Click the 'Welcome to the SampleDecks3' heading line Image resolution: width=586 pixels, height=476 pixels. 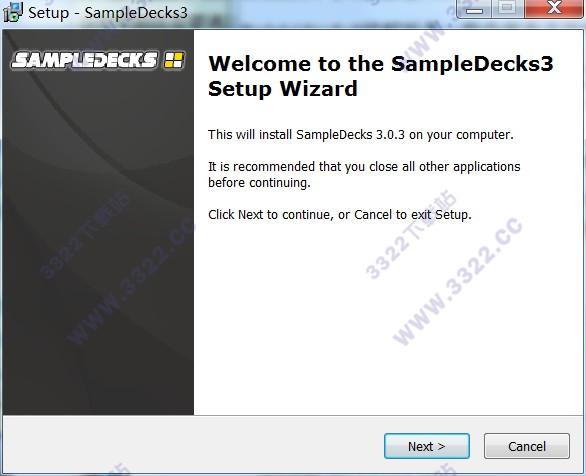point(380,64)
